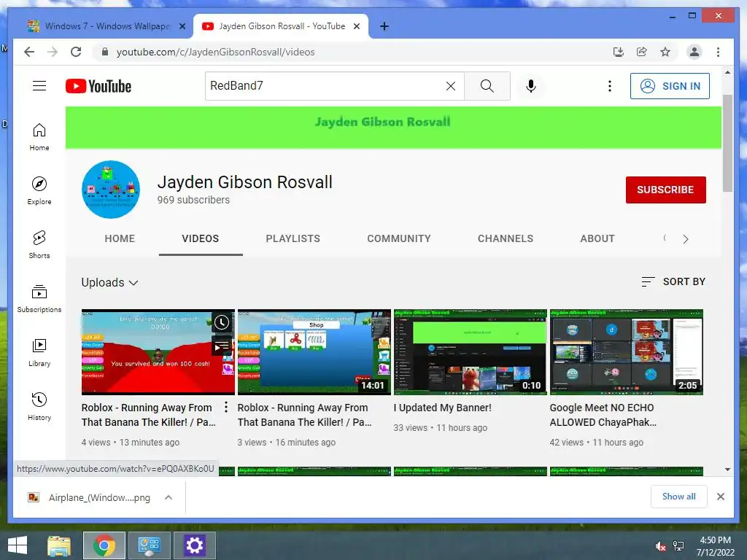Close the Jayden Gibson Rosvall tab
Screen dimensions: 747x560
coord(356,27)
